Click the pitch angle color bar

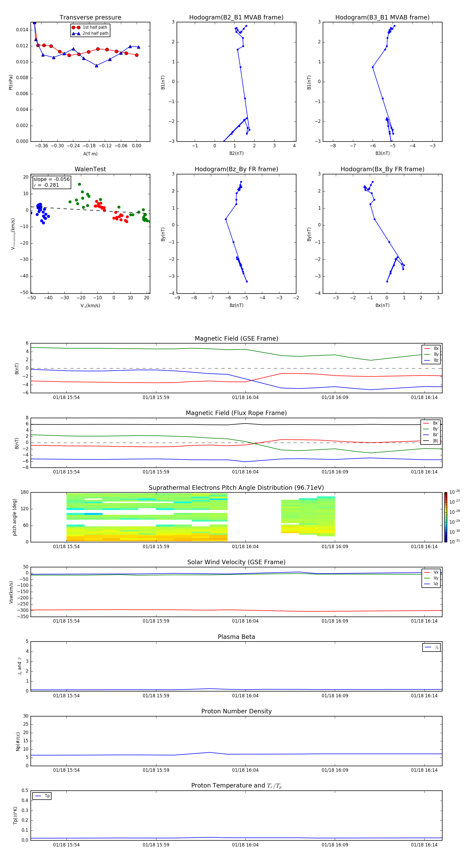click(x=446, y=517)
